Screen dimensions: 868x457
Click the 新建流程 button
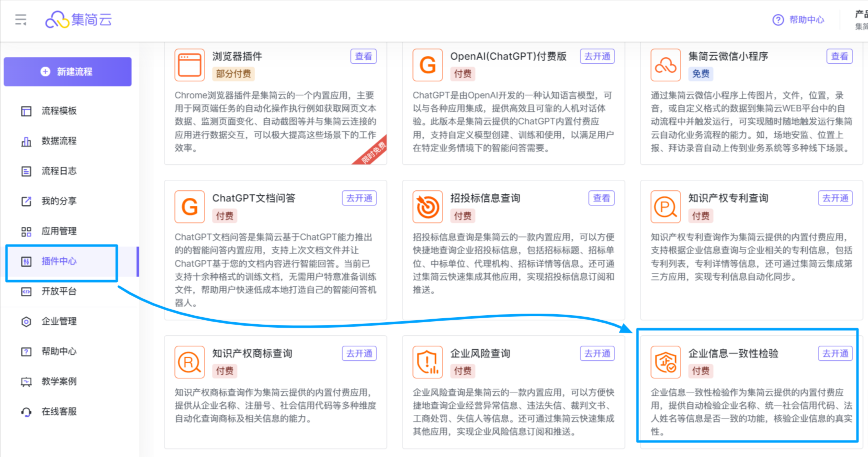pos(68,71)
